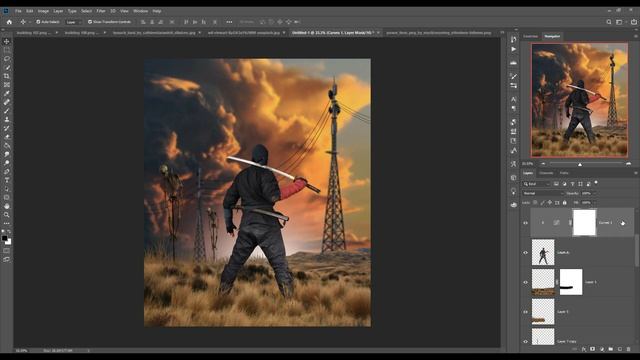Create a new group folder icon
The width and height of the screenshot is (640, 360).
(x=611, y=349)
